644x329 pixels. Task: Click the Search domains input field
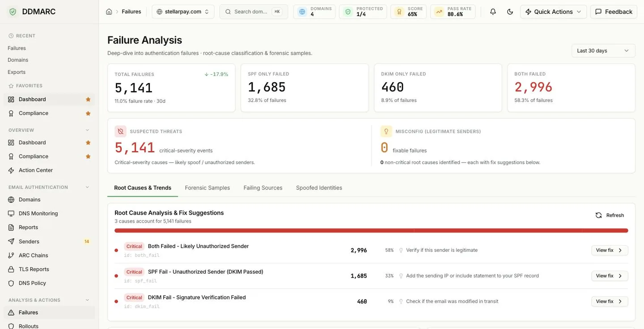(x=254, y=12)
